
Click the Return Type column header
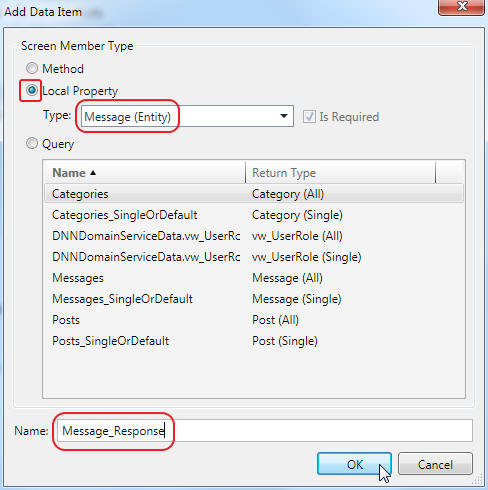(340, 172)
